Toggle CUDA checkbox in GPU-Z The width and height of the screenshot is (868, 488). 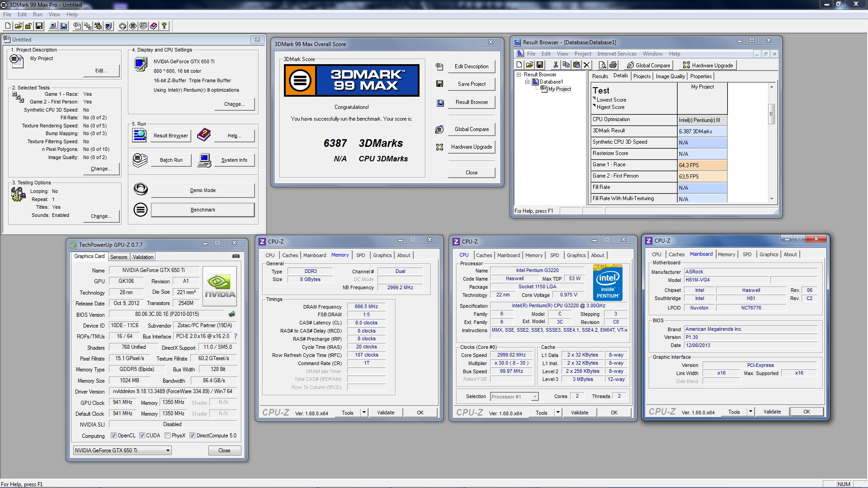pos(142,436)
